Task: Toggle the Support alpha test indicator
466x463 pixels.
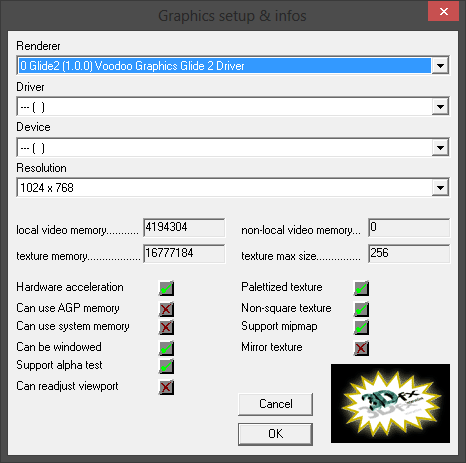Action: click(x=166, y=366)
